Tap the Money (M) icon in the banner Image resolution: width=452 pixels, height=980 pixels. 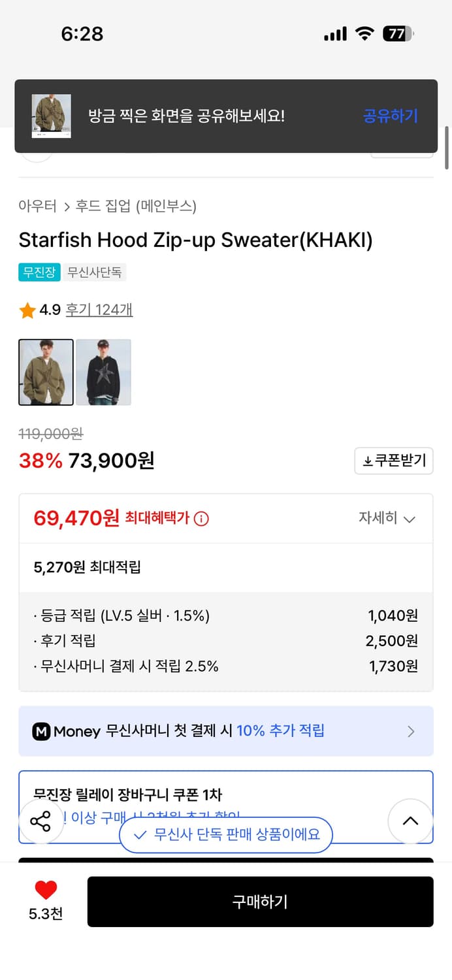pyautogui.click(x=41, y=730)
